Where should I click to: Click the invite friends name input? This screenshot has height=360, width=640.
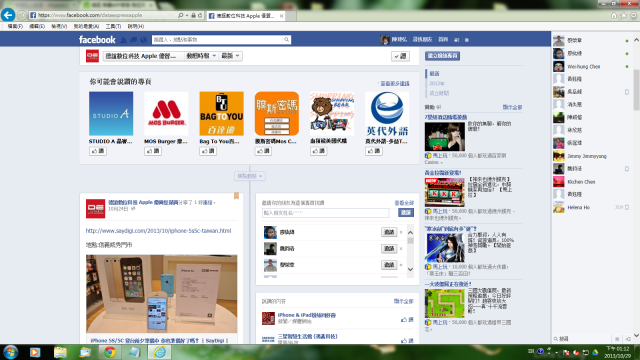pos(326,213)
